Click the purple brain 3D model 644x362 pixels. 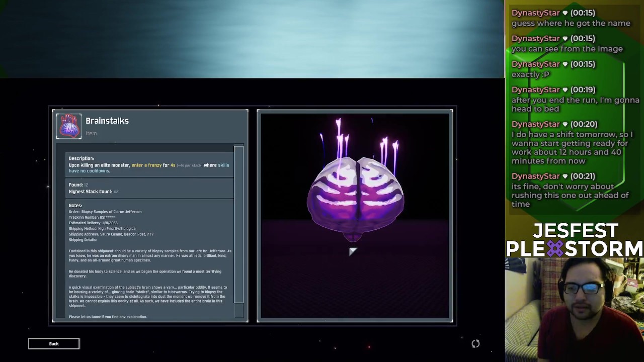point(355,196)
